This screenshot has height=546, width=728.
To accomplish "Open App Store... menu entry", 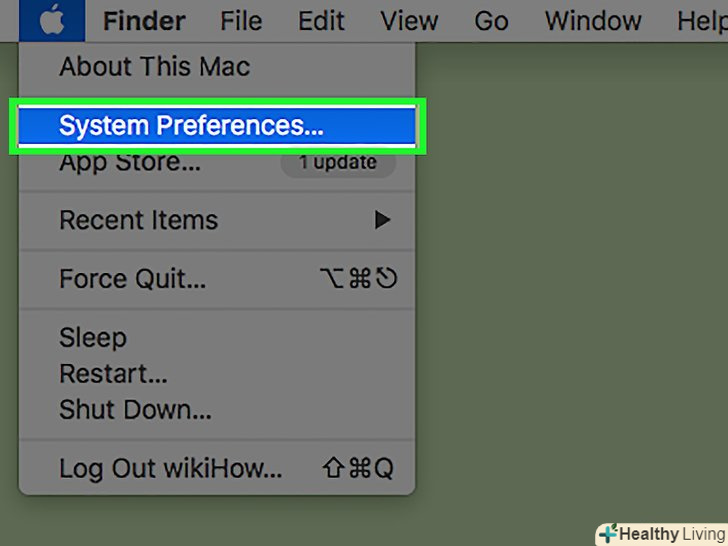I will coord(130,162).
